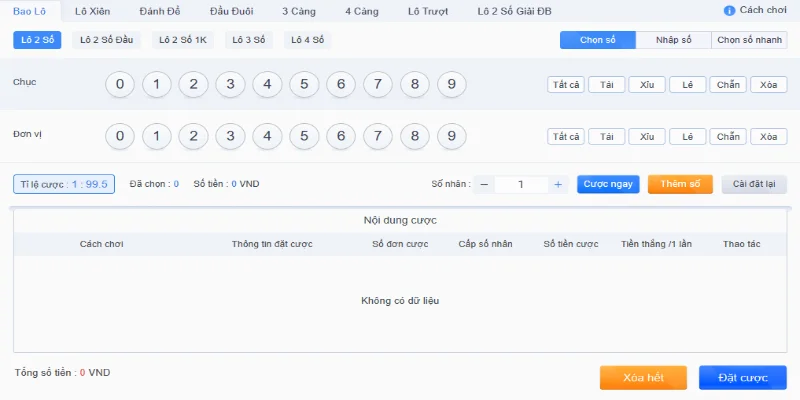Viewport: 800px width, 400px height.
Task: Click the orange Xóa hết button
Action: tap(643, 377)
